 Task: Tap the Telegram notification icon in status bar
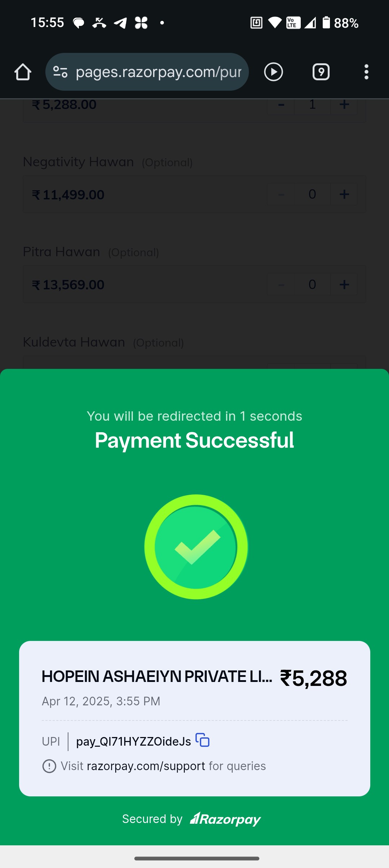(x=120, y=23)
